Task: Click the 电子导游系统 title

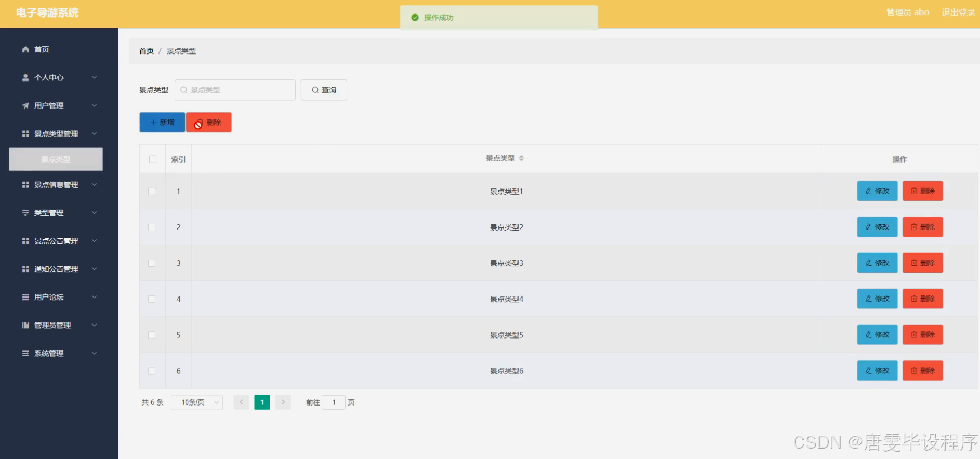Action: (x=47, y=13)
